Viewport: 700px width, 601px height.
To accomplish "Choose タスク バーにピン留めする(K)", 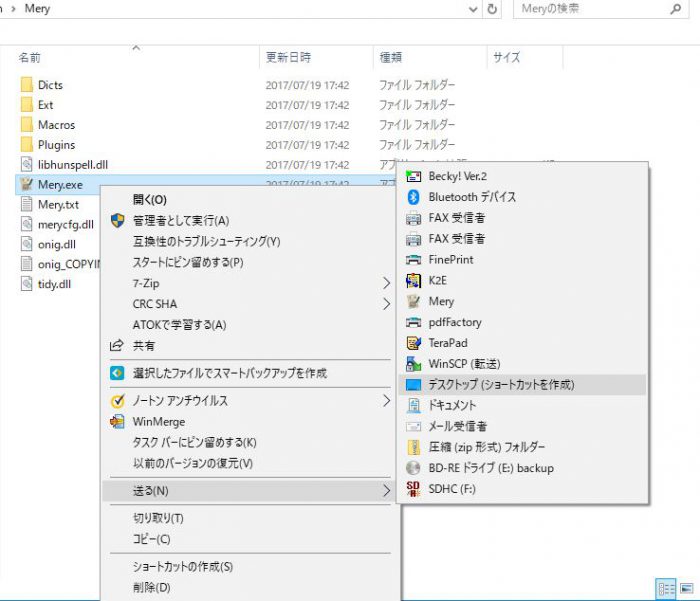I will point(250,442).
